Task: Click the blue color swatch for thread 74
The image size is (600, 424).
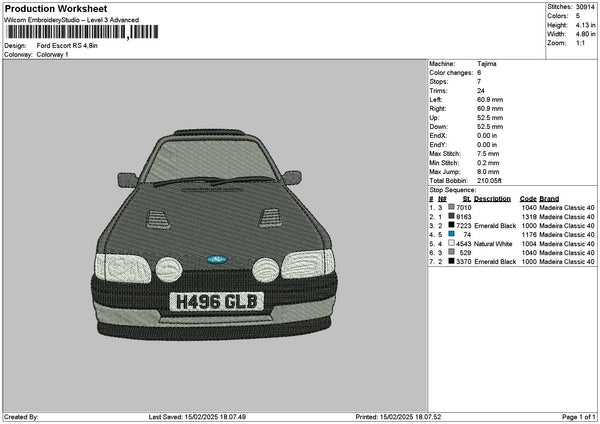Action: 451,235
